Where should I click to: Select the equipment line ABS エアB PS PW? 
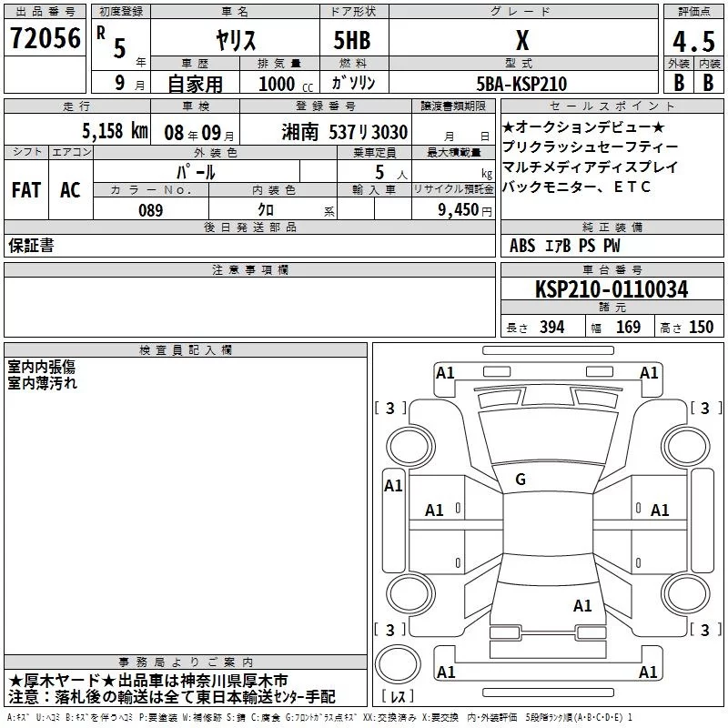pos(564,246)
